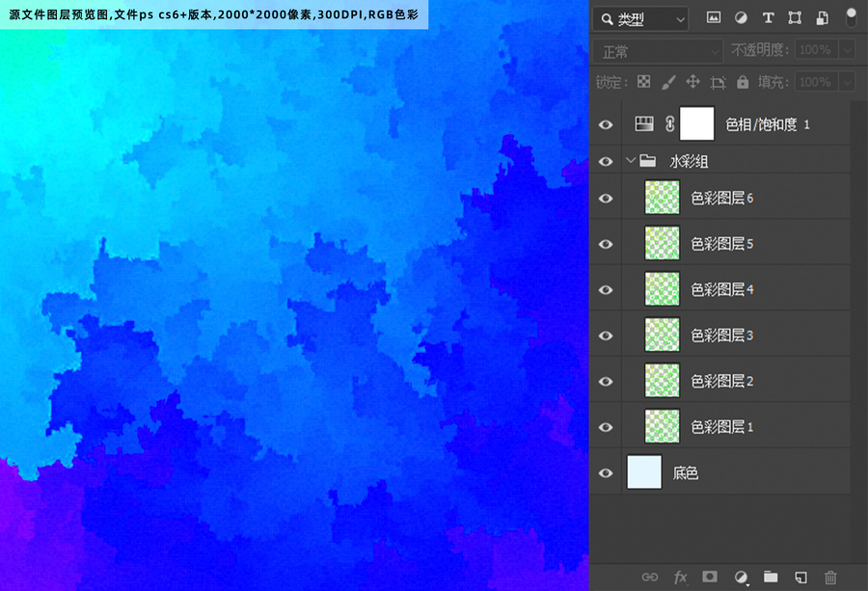Hide the 色彩图层 3 layer
This screenshot has height=591, width=868.
coord(606,336)
